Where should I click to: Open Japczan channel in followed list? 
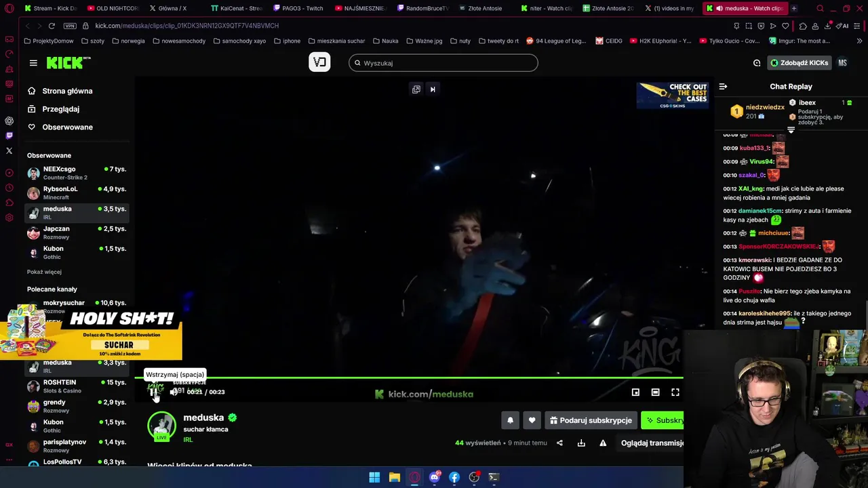[77, 232]
